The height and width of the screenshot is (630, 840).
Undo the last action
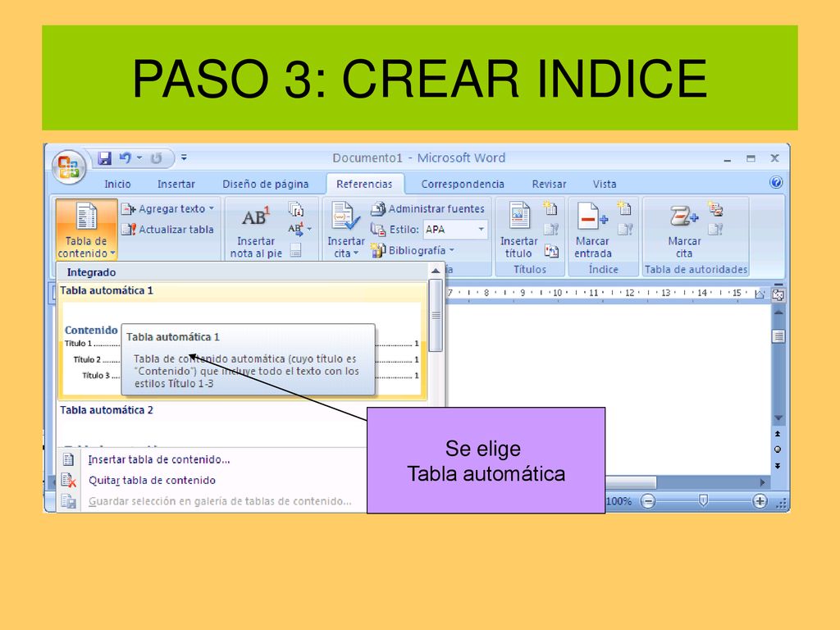coord(125,158)
